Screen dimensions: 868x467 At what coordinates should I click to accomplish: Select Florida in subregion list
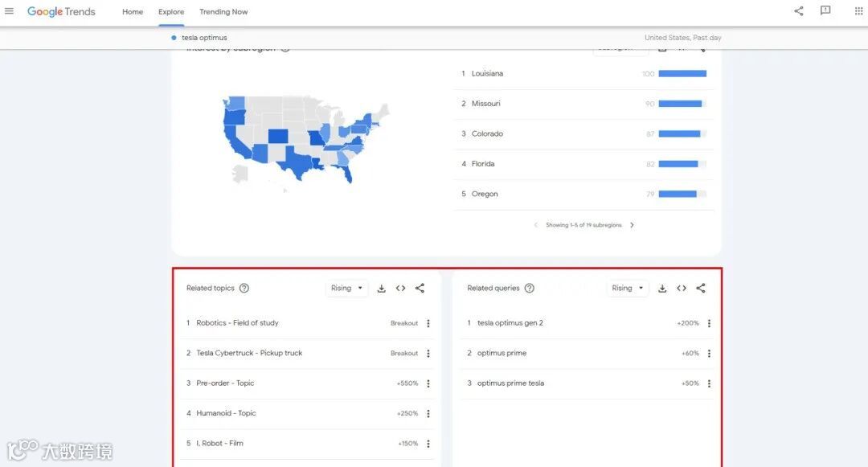(483, 164)
